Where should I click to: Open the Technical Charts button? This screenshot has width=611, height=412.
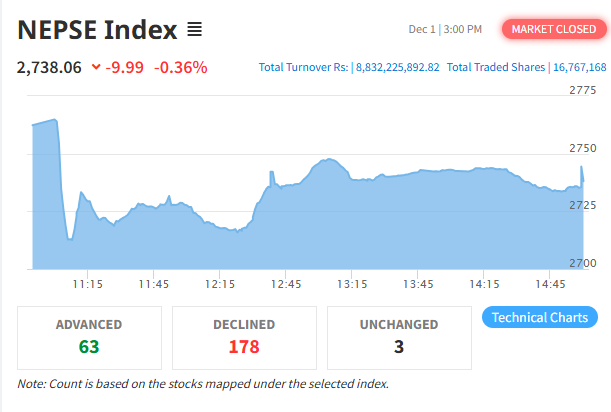coord(540,317)
